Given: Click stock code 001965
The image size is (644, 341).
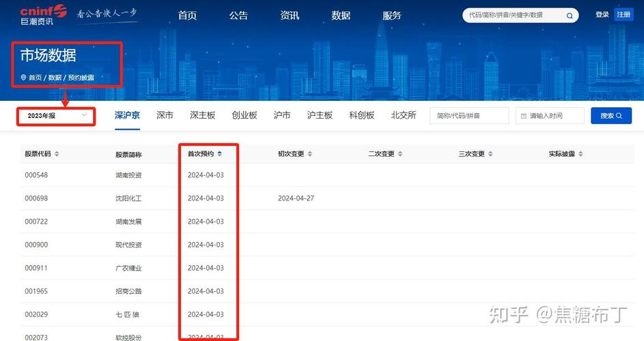Looking at the screenshot, I should coord(36,291).
